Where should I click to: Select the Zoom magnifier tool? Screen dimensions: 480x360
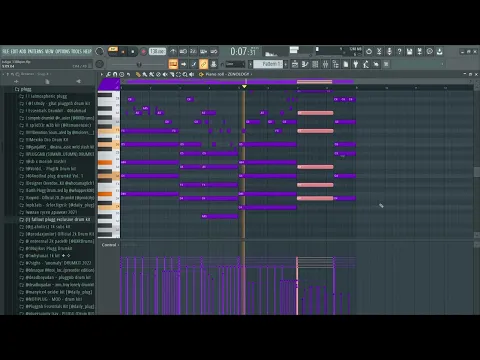pyautogui.click(x=185, y=74)
